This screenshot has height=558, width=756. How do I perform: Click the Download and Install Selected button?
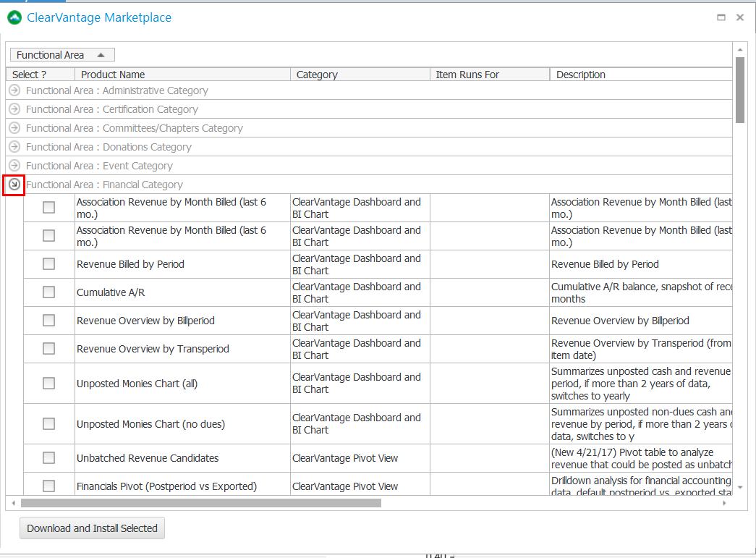point(92,528)
